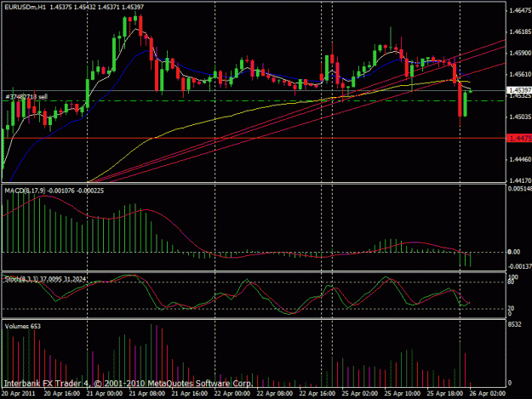The image size is (532, 399).
Task: Click the red 1.4475 price level tag
Action: (519, 138)
